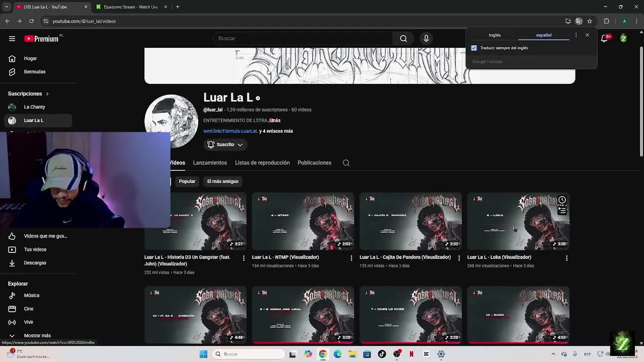This screenshot has height=362, width=644.
Task: Open wml.link/Fórmula-LuarLaL link
Action: pos(230,131)
